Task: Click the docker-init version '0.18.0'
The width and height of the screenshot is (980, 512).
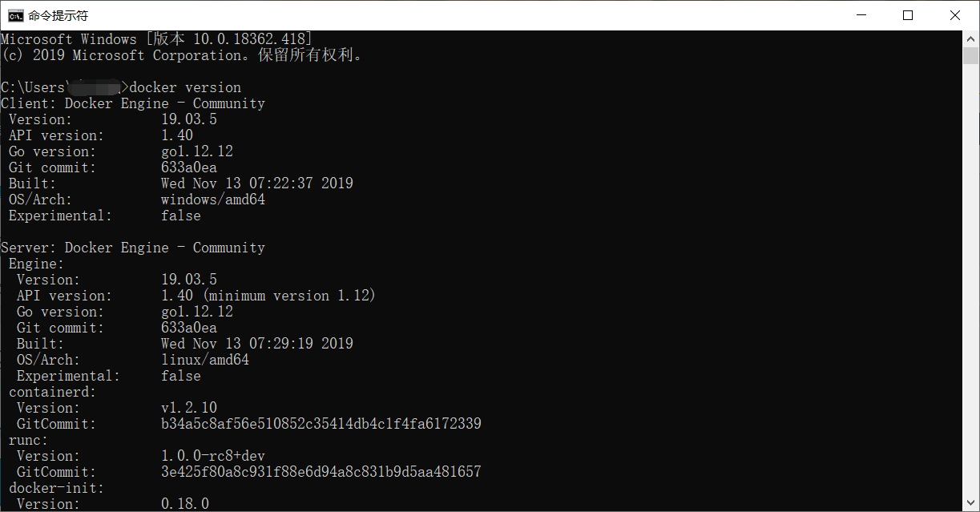Action: point(185,504)
